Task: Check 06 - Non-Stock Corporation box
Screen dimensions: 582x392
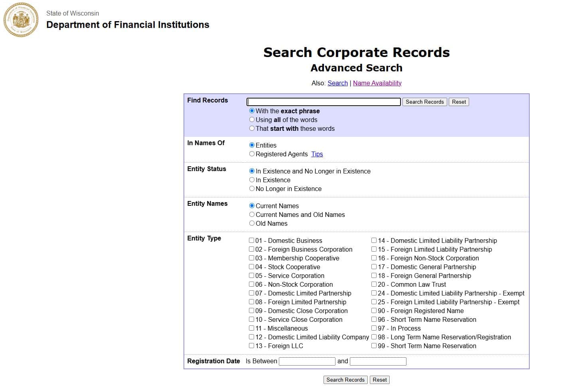Action: tap(252, 284)
